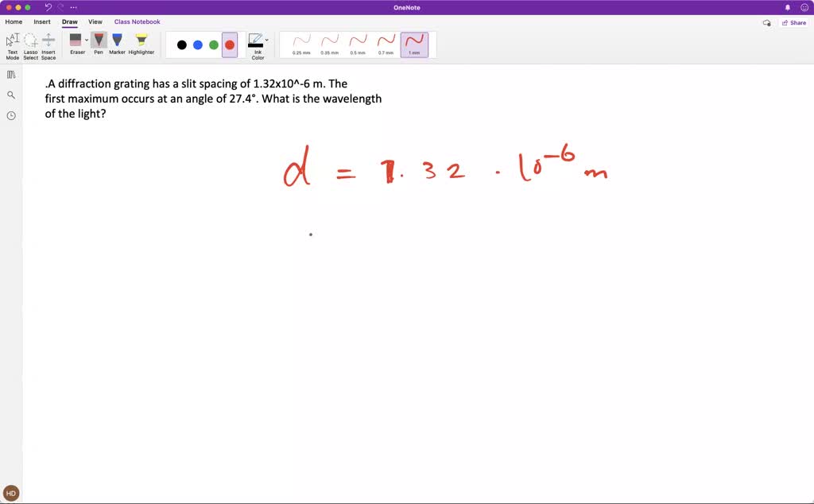Screen dimensions: 814x504
Task: Activate the Lasso Select tool
Action: tap(30, 45)
